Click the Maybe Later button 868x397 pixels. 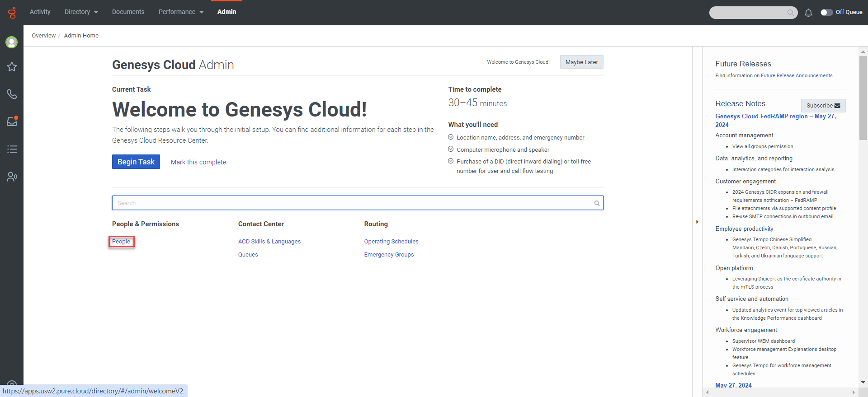581,62
